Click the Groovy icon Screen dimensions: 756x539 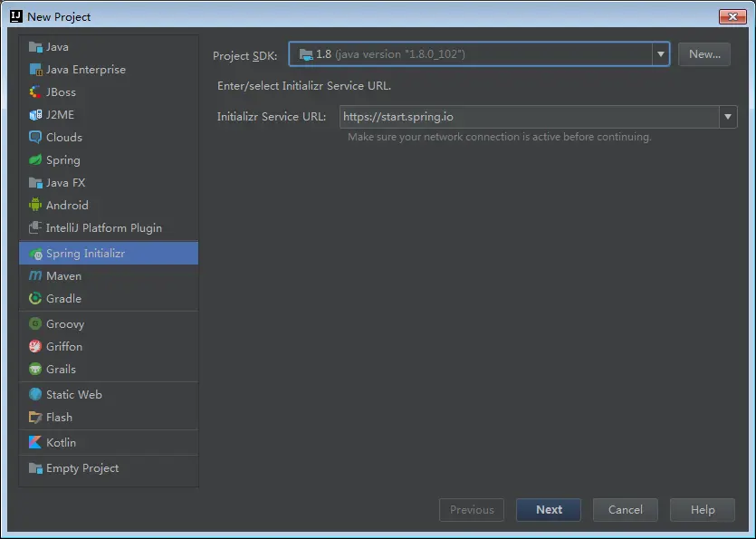pyautogui.click(x=35, y=323)
